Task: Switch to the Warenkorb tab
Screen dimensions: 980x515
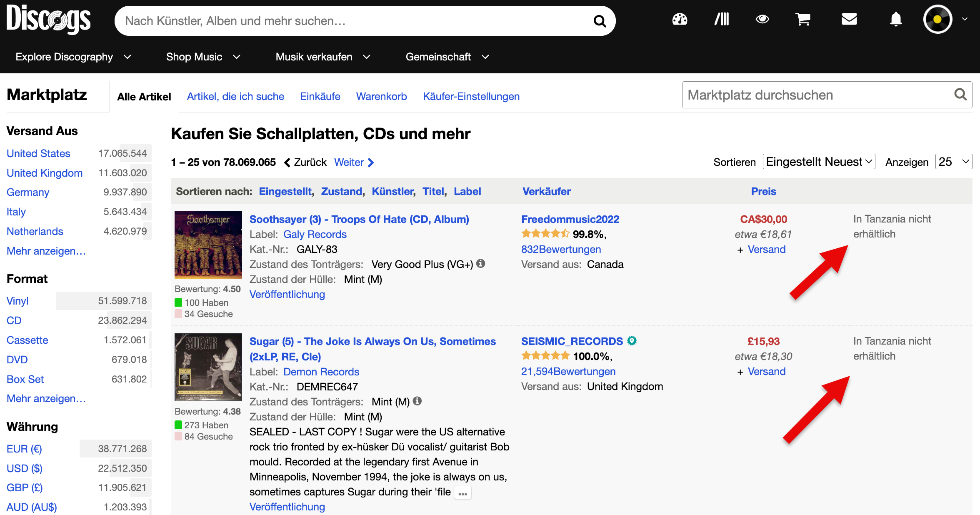Action: [381, 96]
